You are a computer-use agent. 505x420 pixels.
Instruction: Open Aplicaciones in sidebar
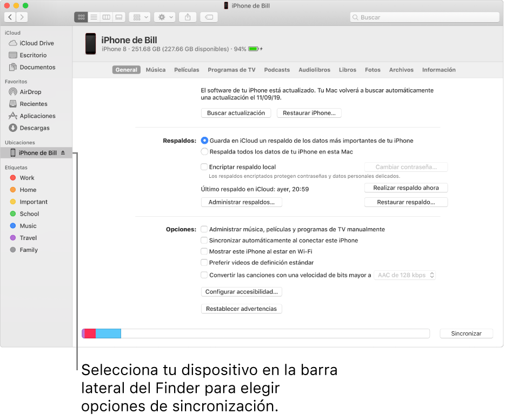point(32,116)
